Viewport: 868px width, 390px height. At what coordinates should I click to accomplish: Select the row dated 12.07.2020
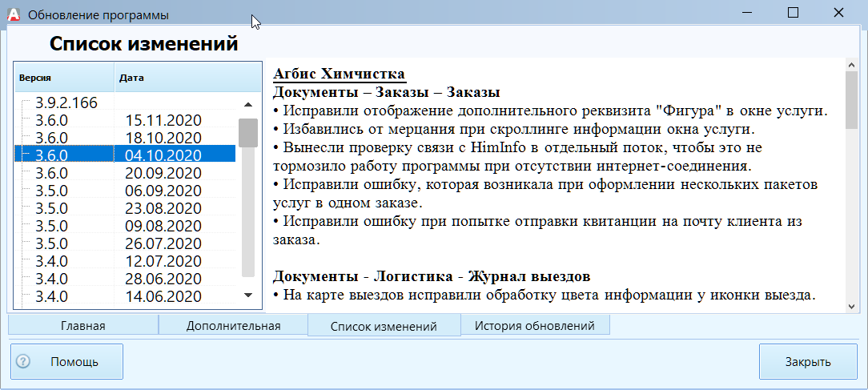click(x=125, y=261)
